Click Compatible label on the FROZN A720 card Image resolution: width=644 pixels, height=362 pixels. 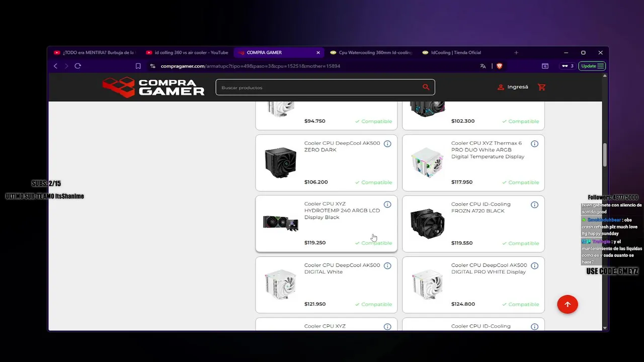click(521, 243)
